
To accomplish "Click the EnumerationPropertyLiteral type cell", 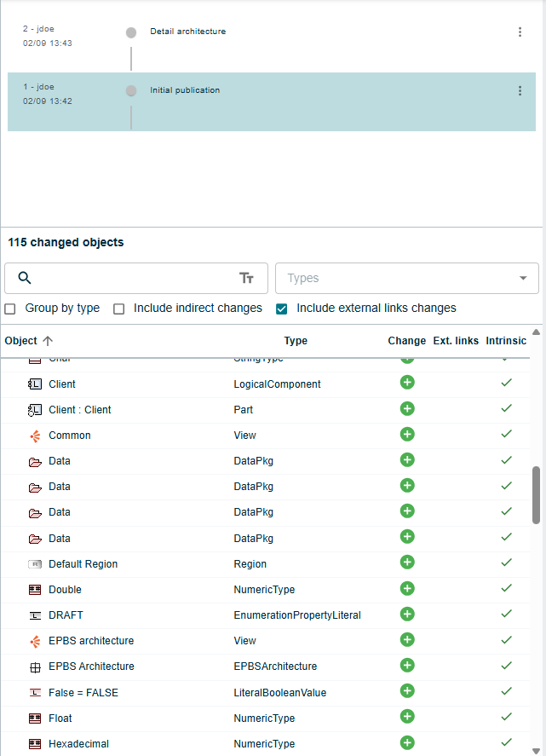I will coord(297,615).
